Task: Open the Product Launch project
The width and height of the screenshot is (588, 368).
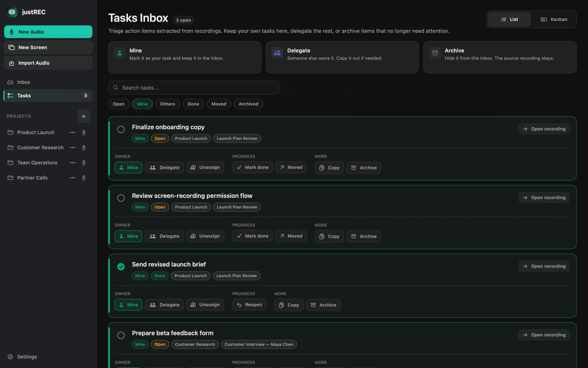Action: 36,132
